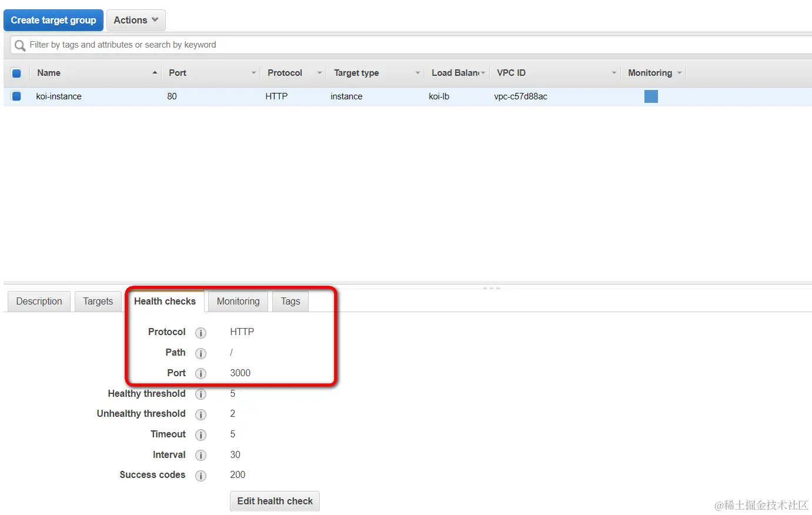Open the VPC ID column sort arrow
Screen dimensions: 812x515
(614, 73)
